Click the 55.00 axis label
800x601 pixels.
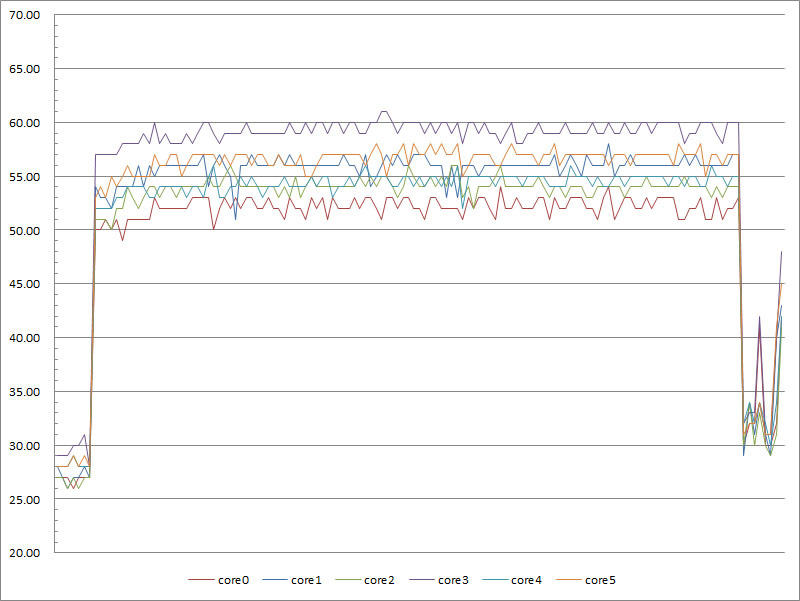[24, 177]
